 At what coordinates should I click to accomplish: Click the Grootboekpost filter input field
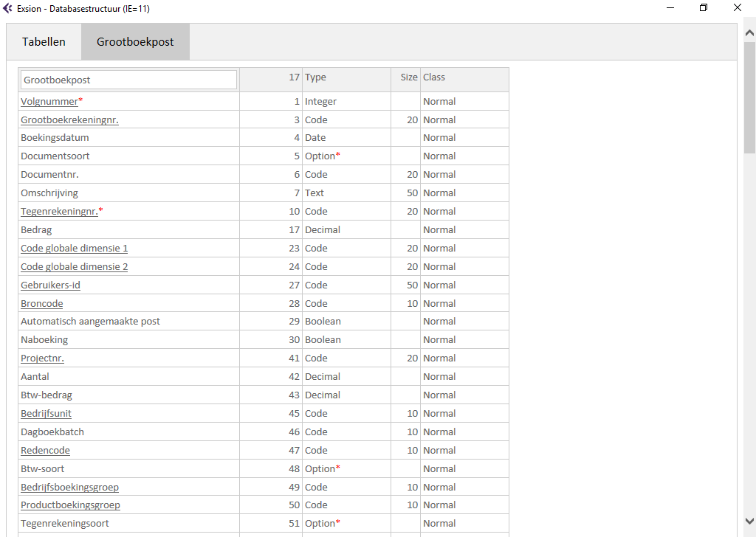tap(128, 80)
